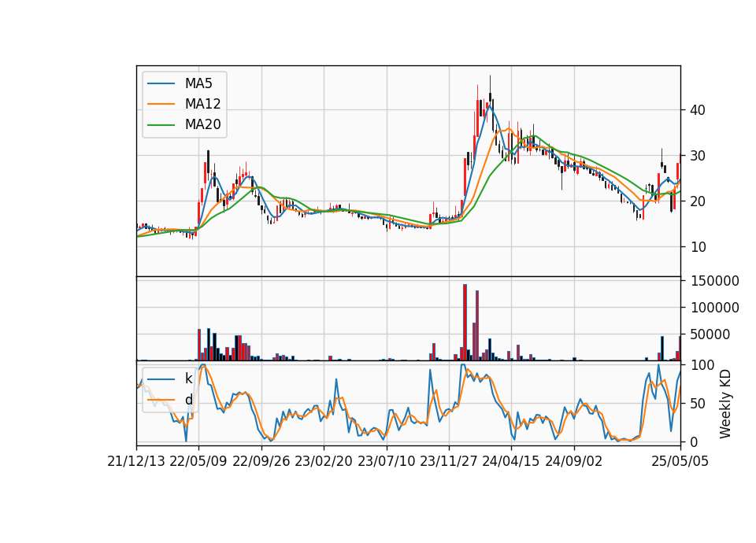Click the KD axis value 50
The width and height of the screenshot is (756, 543).
[x=698, y=404]
